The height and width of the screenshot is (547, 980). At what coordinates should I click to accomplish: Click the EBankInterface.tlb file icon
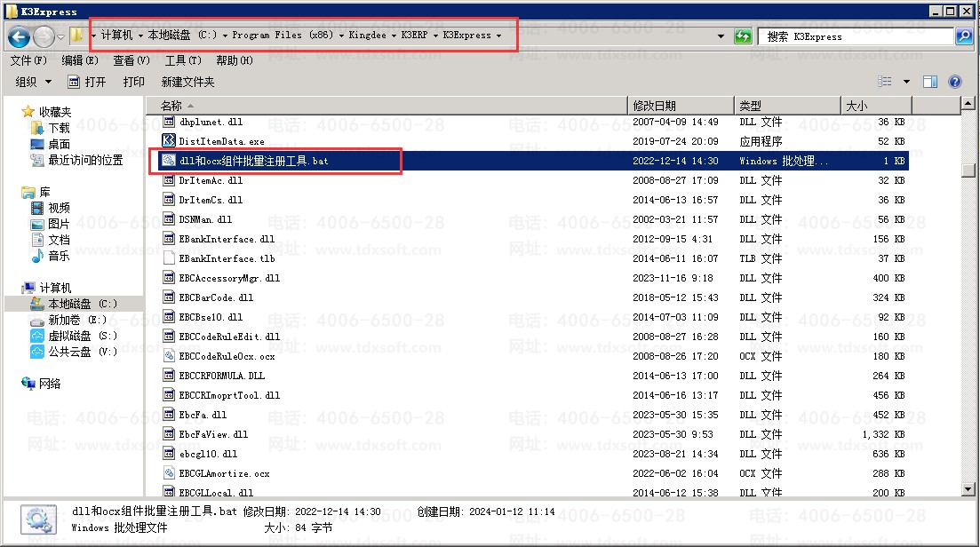168,258
